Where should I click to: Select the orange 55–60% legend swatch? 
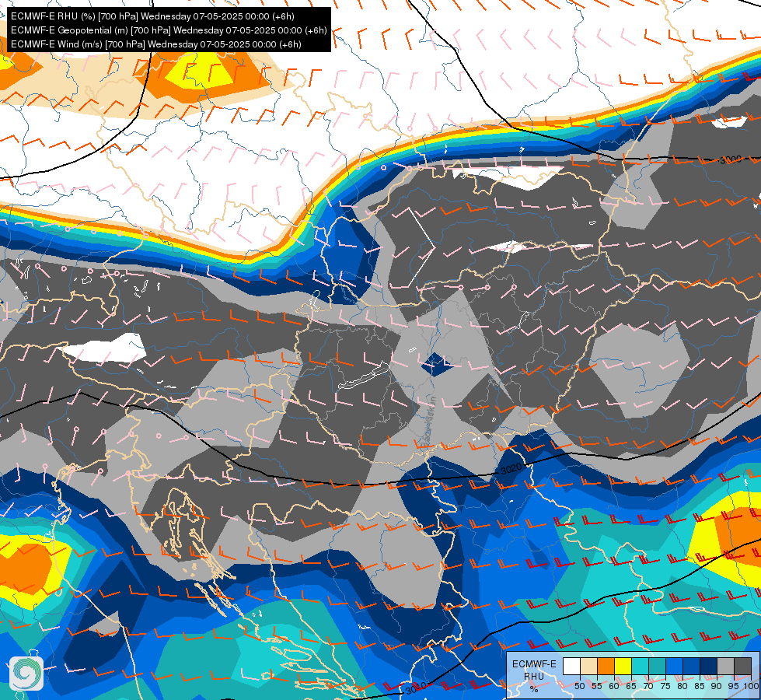coord(606,667)
